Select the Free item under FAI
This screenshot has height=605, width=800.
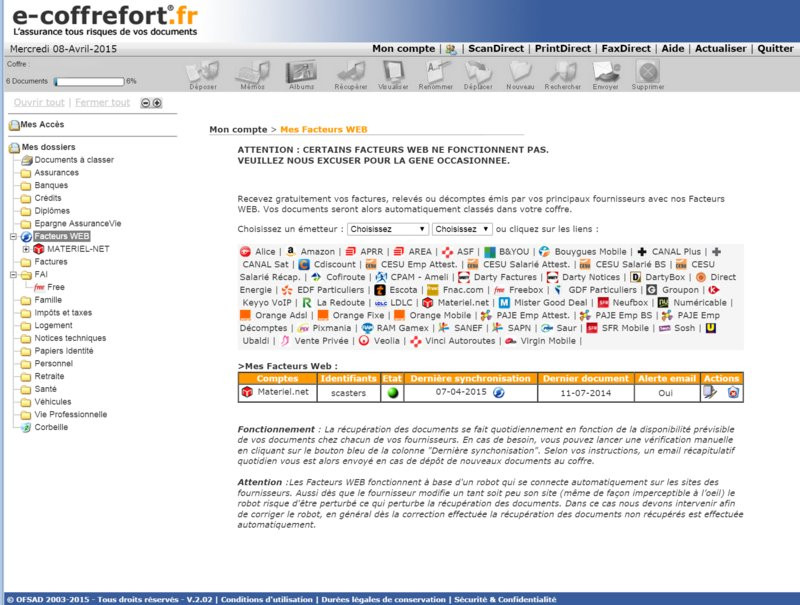pos(56,287)
